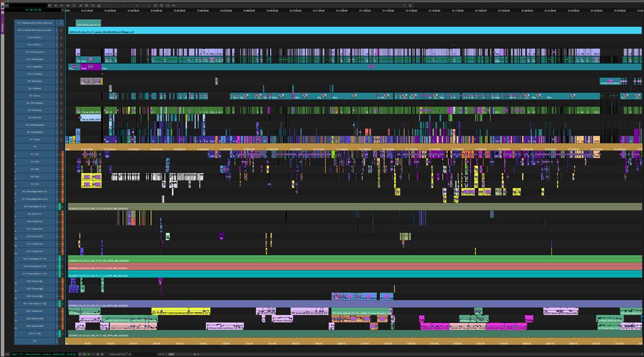The width and height of the screenshot is (644, 357).
Task: Select the yellow music clip on A22 Stereo Mx1 track
Action: [181, 311]
